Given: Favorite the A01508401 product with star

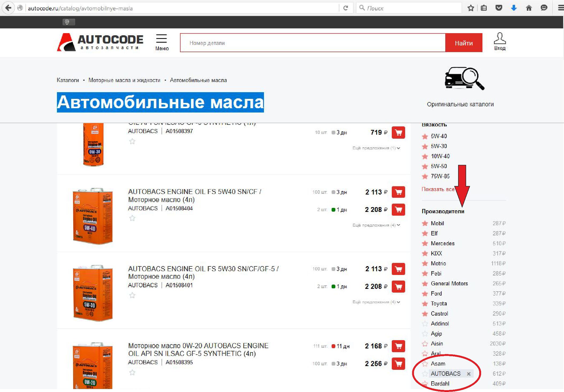Looking at the screenshot, I should [132, 295].
